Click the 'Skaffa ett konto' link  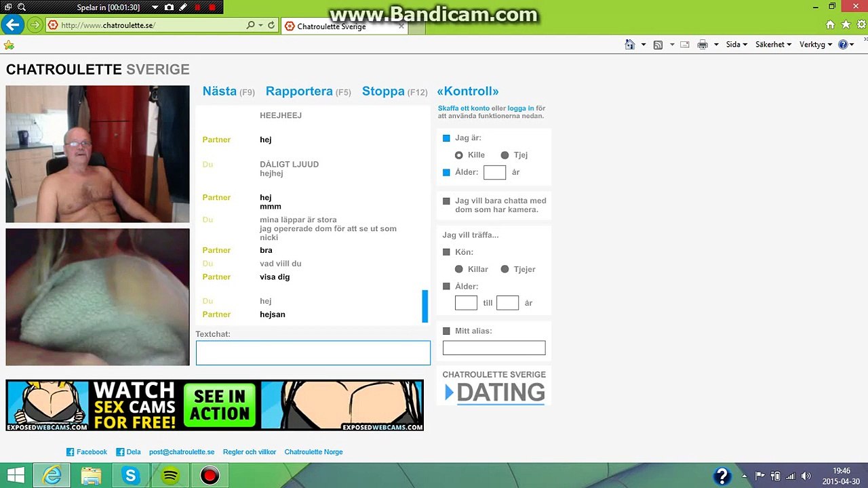[x=464, y=108]
